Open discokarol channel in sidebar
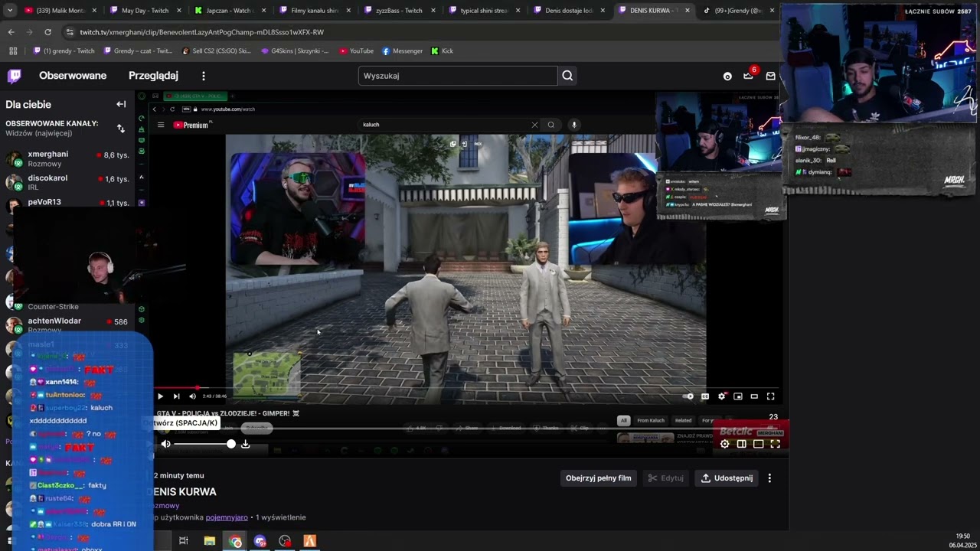The height and width of the screenshot is (551, 980). point(69,182)
